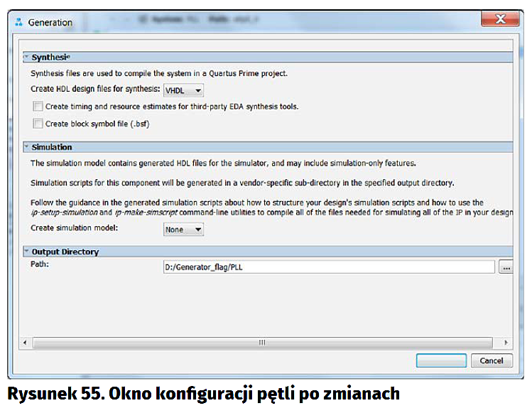Image resolution: width=532 pixels, height=413 pixels.
Task: Click the horizontal scrollbar thumb
Action: pyautogui.click(x=261, y=343)
